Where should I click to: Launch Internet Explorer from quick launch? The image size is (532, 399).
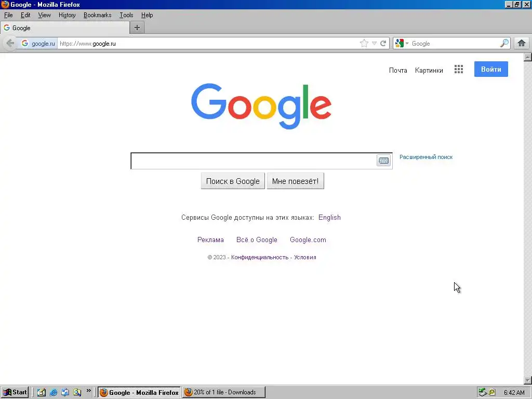coord(54,393)
